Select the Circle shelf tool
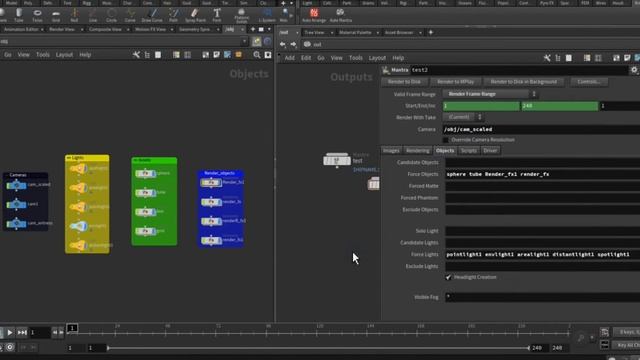 coord(111,16)
